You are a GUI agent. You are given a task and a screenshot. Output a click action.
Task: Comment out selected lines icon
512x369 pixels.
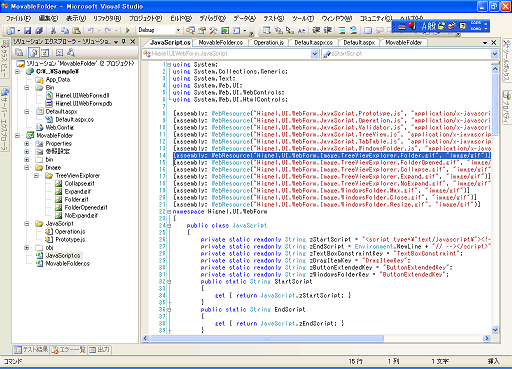tap(342, 30)
